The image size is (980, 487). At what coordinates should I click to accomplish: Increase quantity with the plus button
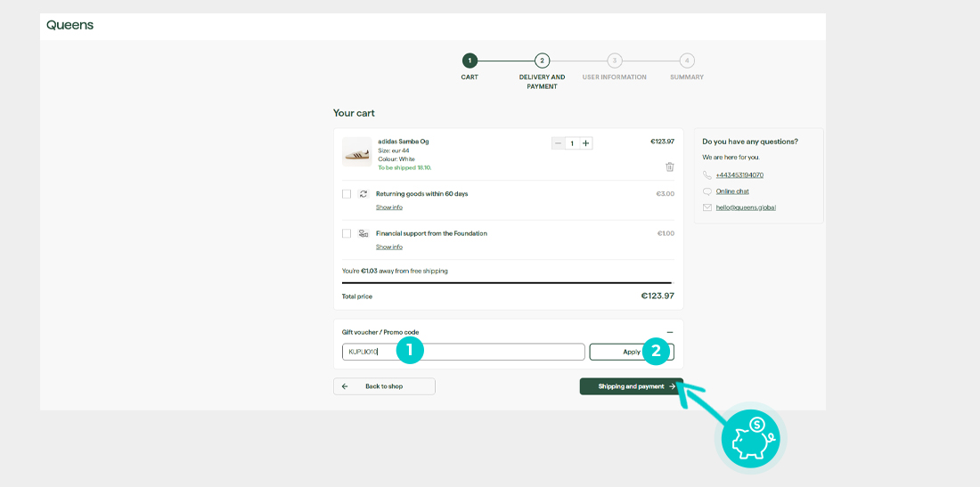click(585, 143)
